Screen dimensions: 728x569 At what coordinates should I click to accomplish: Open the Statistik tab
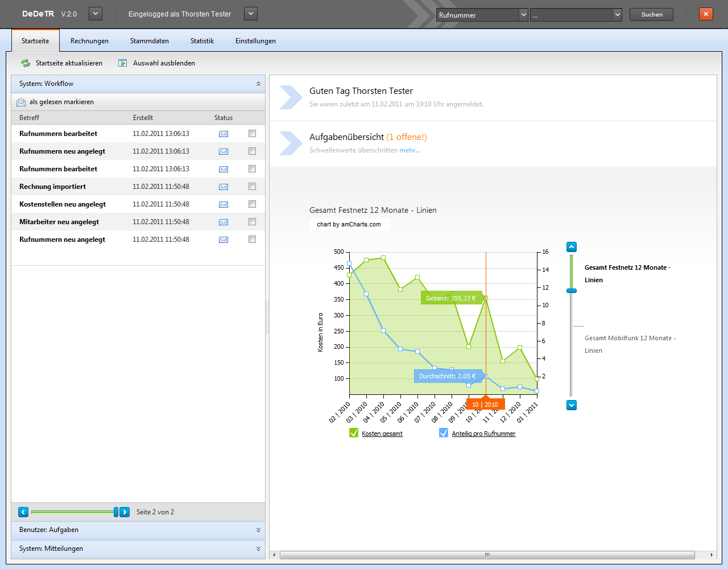coord(202,41)
